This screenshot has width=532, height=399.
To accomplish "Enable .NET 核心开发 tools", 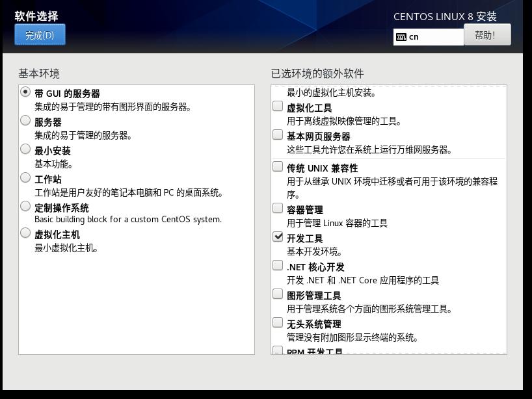I will (277, 266).
